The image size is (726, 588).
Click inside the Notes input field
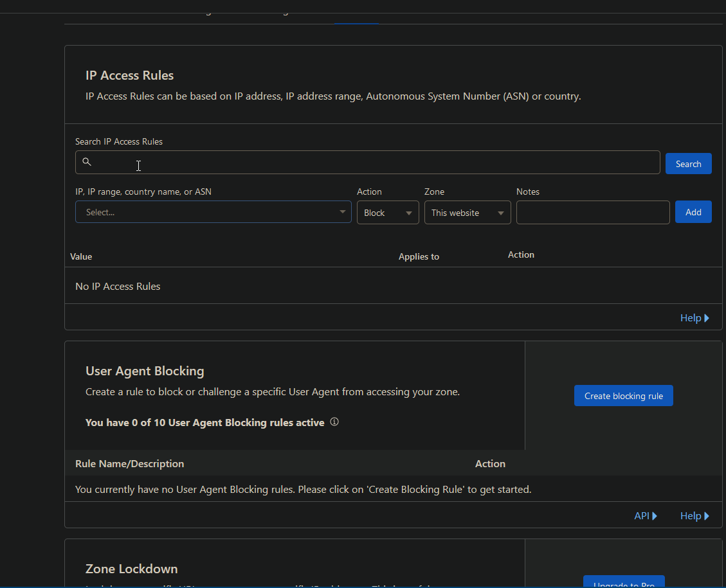coord(592,212)
